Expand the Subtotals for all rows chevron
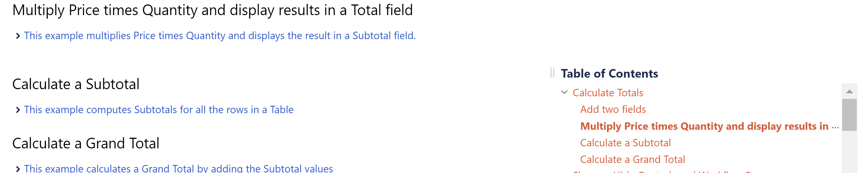Screen dimensions: 868x173 click(18, 110)
